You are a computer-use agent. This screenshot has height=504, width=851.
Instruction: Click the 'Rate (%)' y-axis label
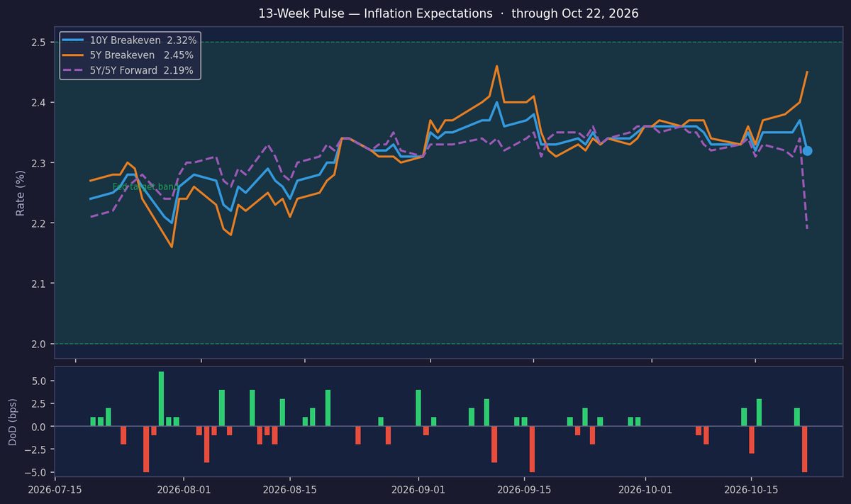21,193
